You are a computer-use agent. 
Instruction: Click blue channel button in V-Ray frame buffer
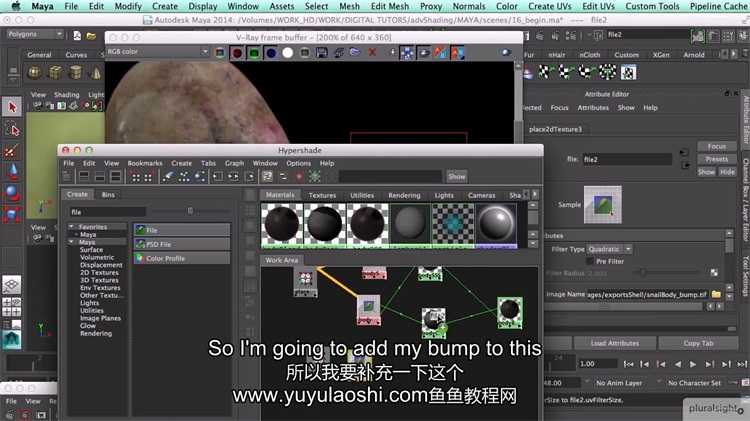pos(271,53)
